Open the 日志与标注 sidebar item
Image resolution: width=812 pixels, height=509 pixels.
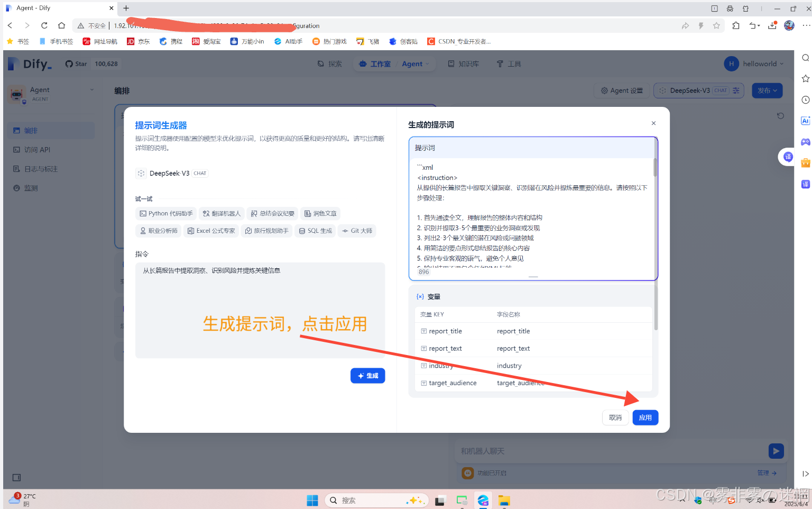(x=51, y=169)
